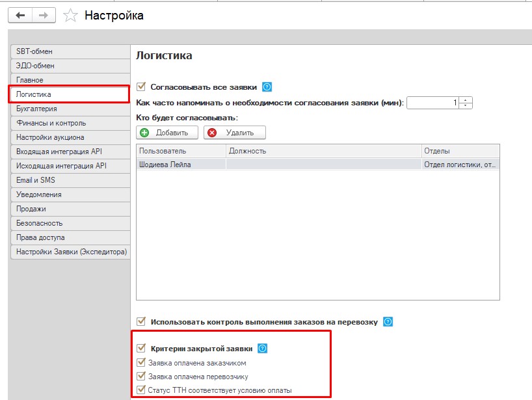The height and width of the screenshot is (400, 532).
Task: Select the Шодиева Лейла user row
Action: [x=318, y=165]
